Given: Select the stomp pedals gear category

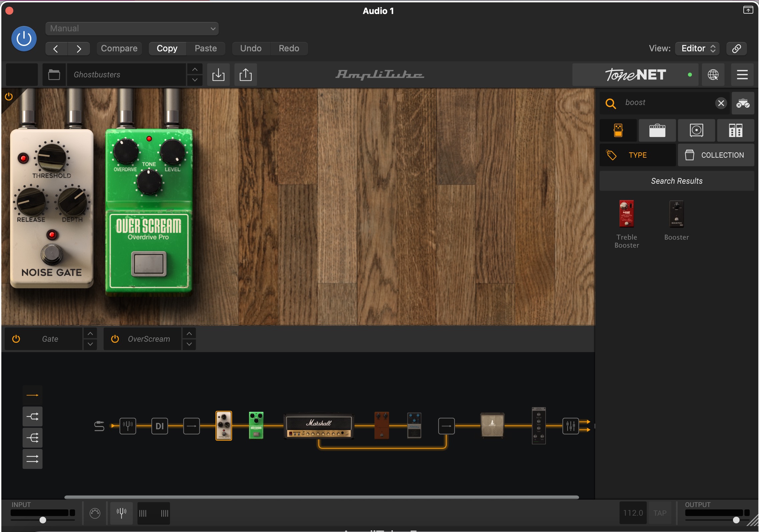Looking at the screenshot, I should point(618,130).
